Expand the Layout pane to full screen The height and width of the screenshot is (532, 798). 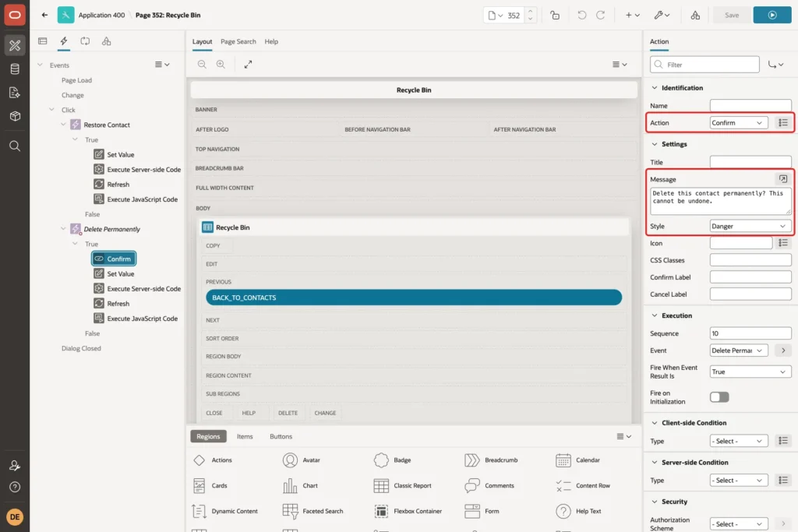click(x=248, y=64)
